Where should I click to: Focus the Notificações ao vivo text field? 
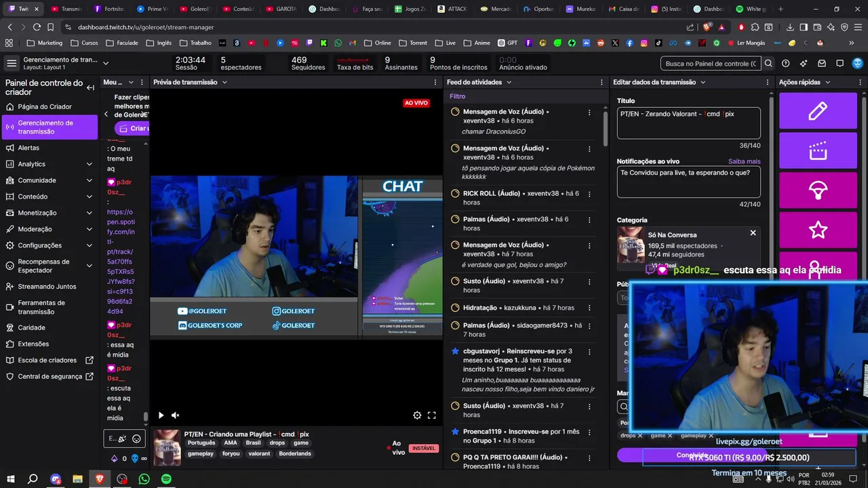pos(688,182)
